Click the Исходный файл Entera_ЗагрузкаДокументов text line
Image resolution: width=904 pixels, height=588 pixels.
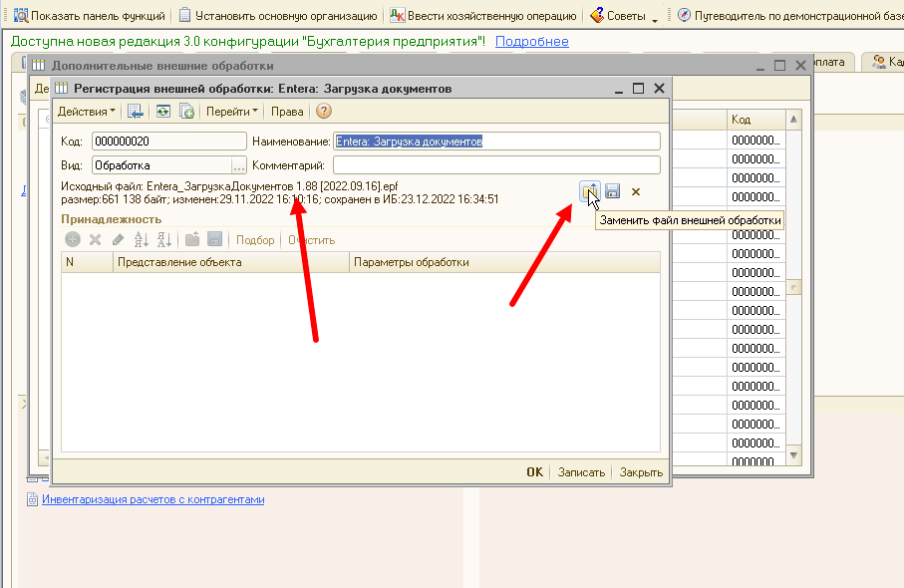(x=229, y=186)
